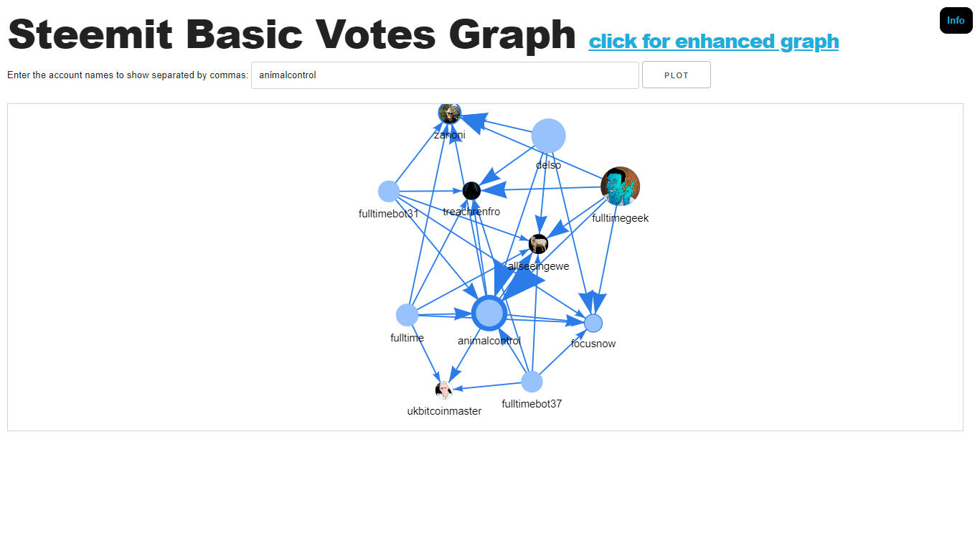The width and height of the screenshot is (980, 551).
Task: Select the fulltimegeek avatar node
Action: pos(620,187)
